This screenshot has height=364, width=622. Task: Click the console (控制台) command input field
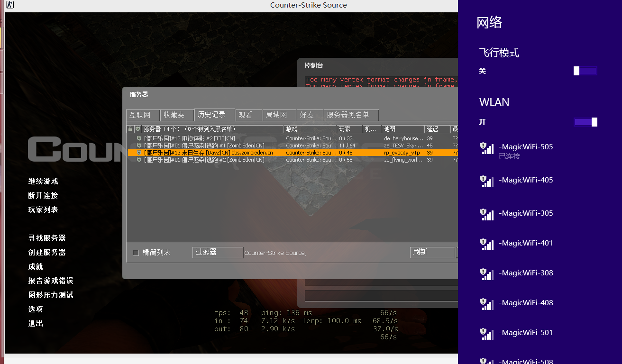(381, 295)
